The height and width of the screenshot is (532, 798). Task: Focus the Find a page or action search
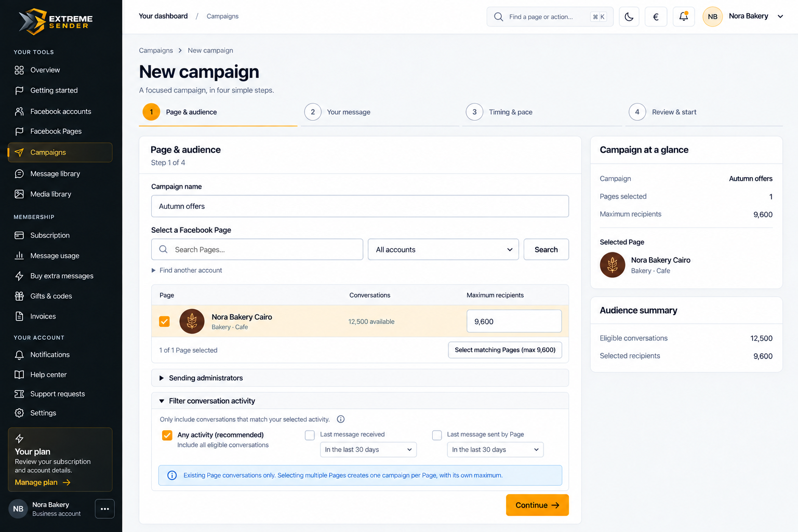click(550, 17)
